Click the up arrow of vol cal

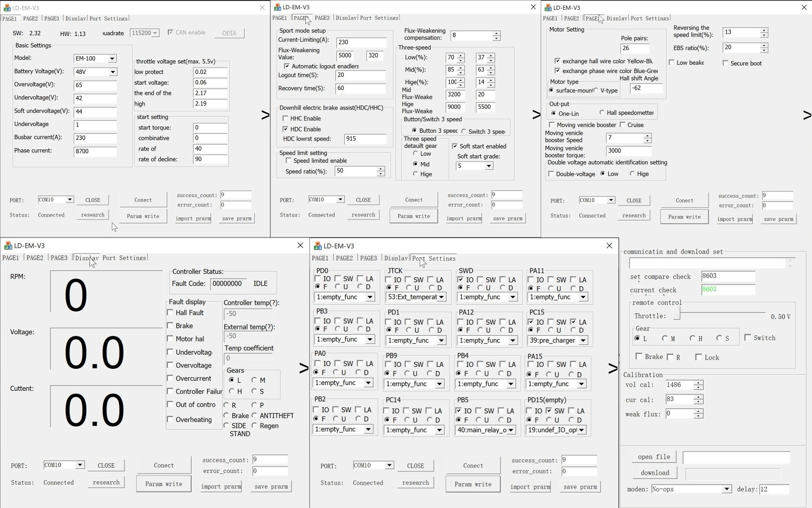(x=699, y=382)
